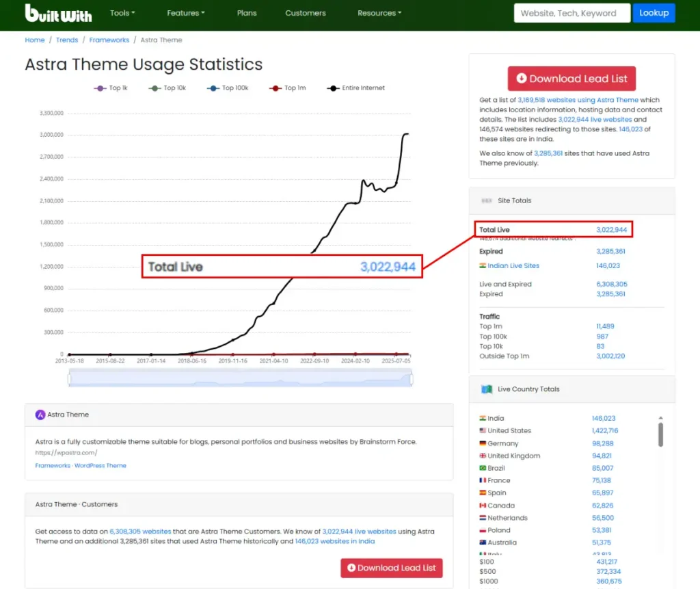The width and height of the screenshot is (700, 589).
Task: Click the United States flag icon
Action: click(x=483, y=431)
